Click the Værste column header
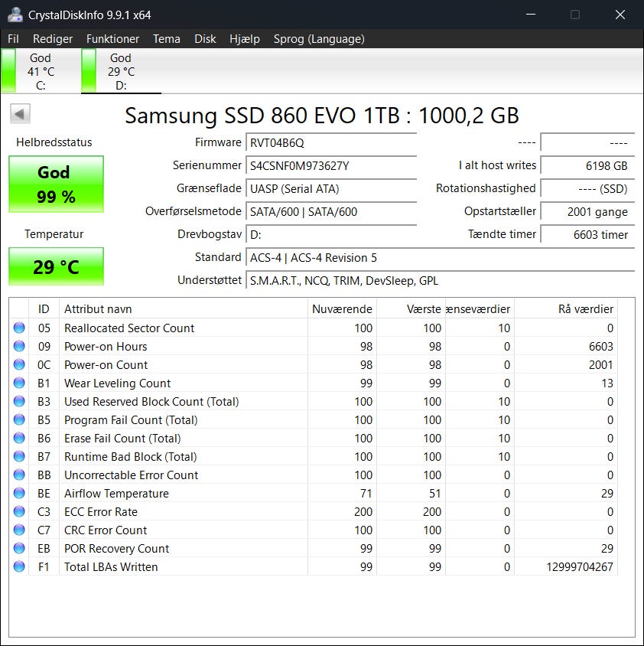 tap(411, 309)
